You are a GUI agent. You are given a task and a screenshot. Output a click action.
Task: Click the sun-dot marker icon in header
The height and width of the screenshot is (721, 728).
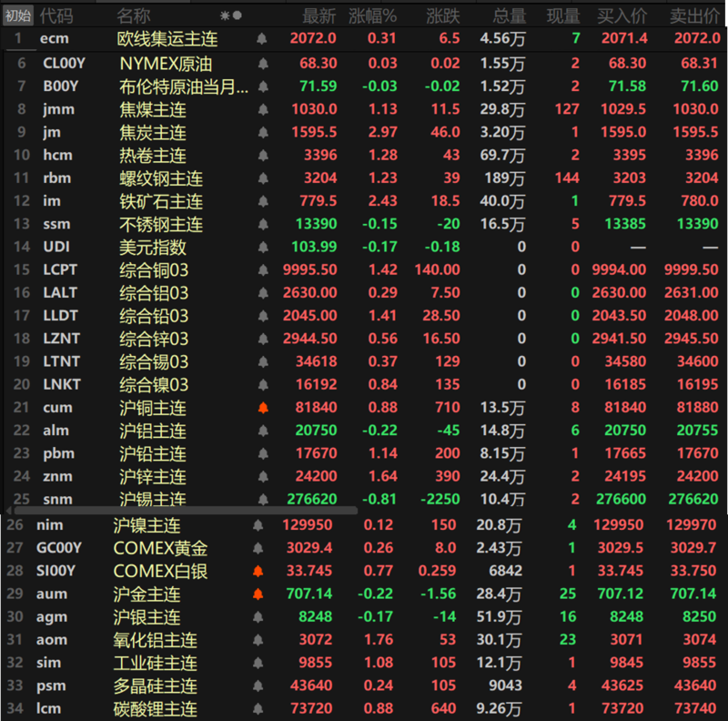231,15
